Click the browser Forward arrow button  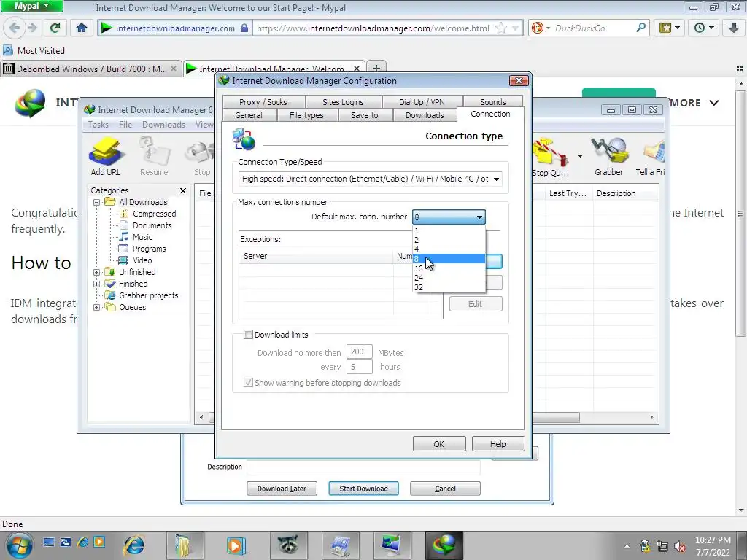(x=32, y=28)
